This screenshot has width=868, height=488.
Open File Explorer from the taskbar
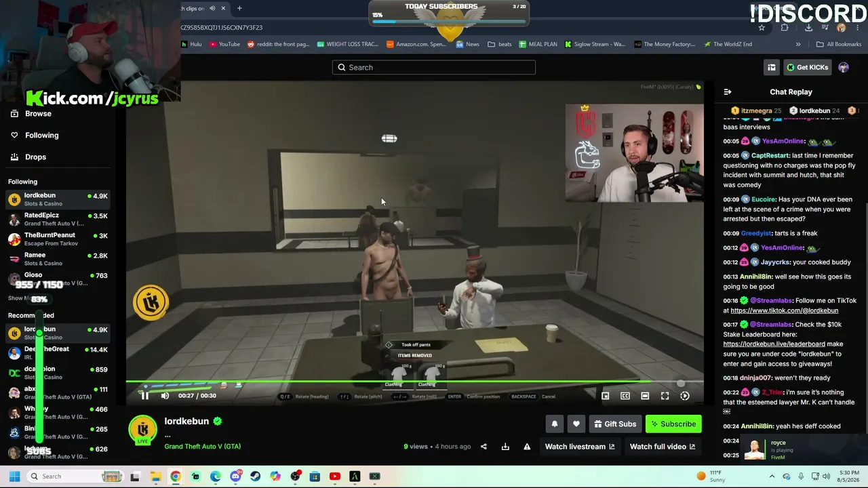(x=155, y=476)
